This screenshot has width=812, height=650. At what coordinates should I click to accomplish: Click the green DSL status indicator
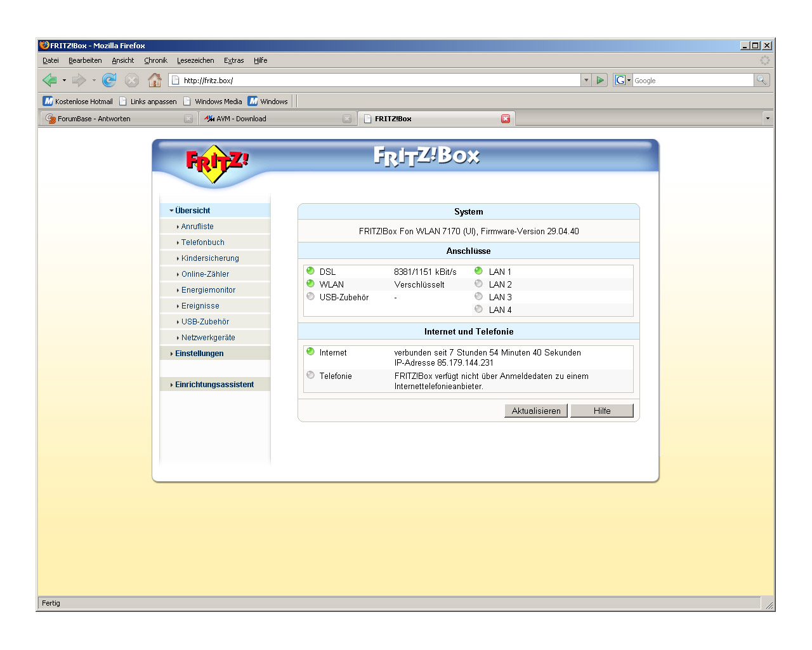pos(310,271)
